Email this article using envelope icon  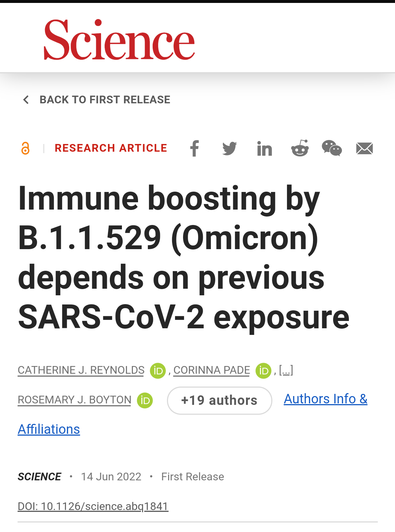coord(364,148)
